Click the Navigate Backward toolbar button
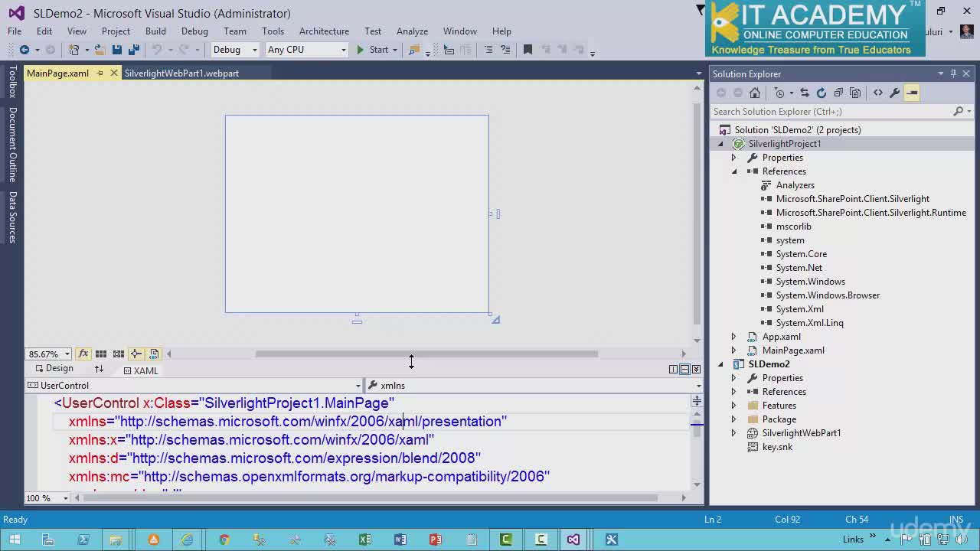980x551 pixels. click(x=24, y=50)
